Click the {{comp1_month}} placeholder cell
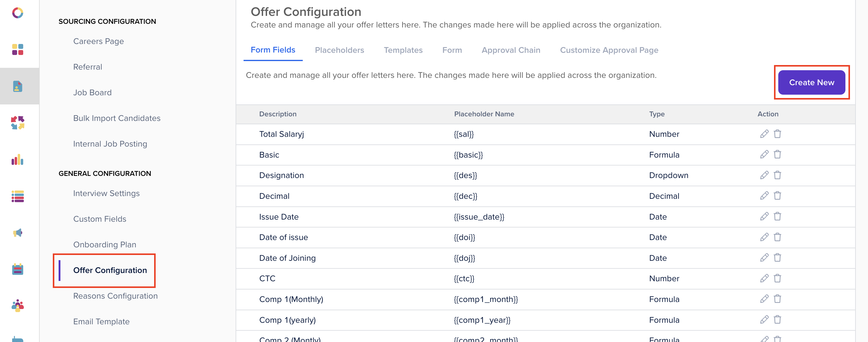This screenshot has height=342, width=868. [486, 299]
